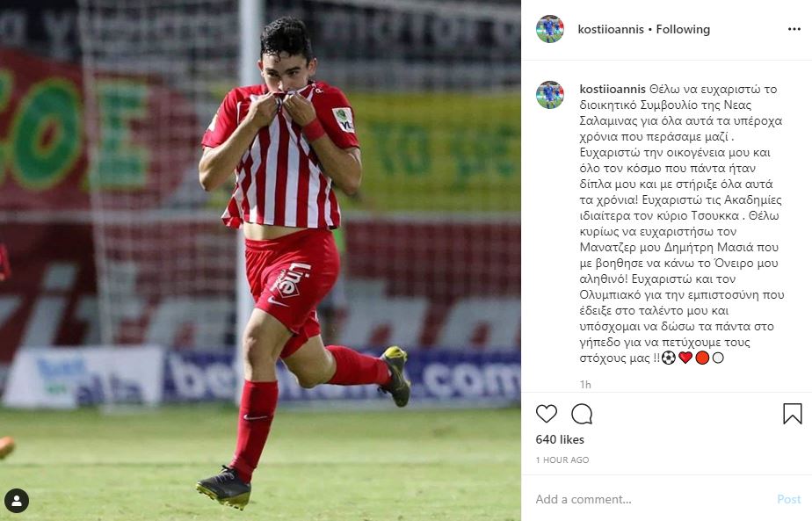Save post with the bookmark icon
The image size is (812, 521).
[793, 414]
